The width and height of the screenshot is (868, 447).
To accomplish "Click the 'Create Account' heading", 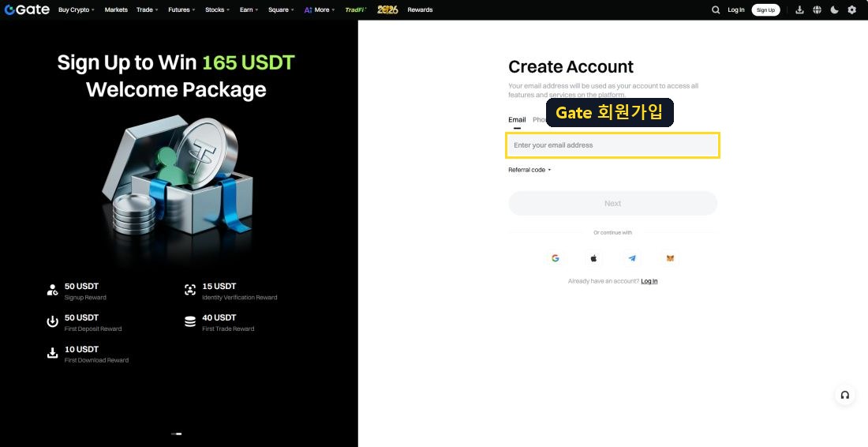I will pyautogui.click(x=571, y=67).
